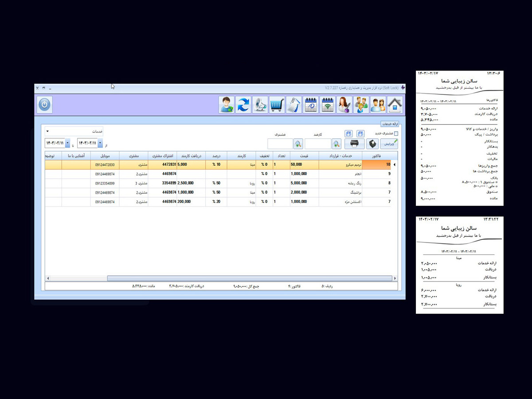The width and height of the screenshot is (532, 399).
Task: Open the notes with paperclip icon
Action: 294,105
